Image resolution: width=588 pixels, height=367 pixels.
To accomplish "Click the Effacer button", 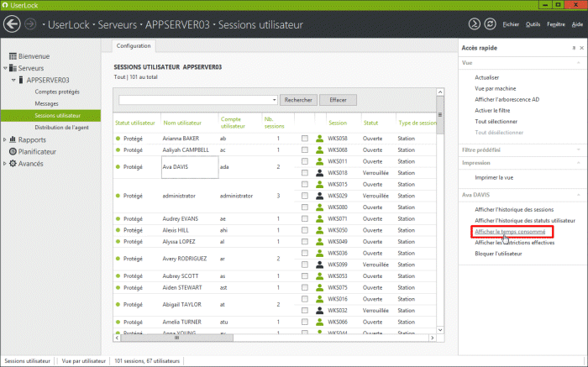I will [x=338, y=100].
